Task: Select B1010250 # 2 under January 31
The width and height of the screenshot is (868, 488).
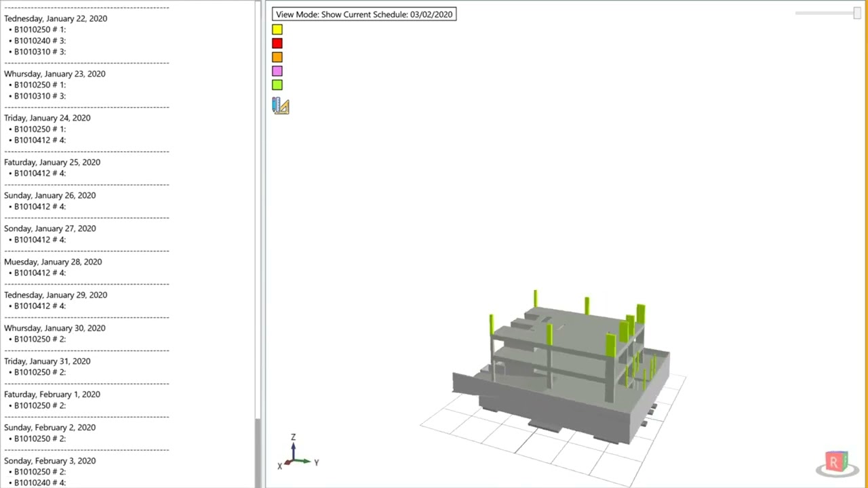Action: point(40,372)
